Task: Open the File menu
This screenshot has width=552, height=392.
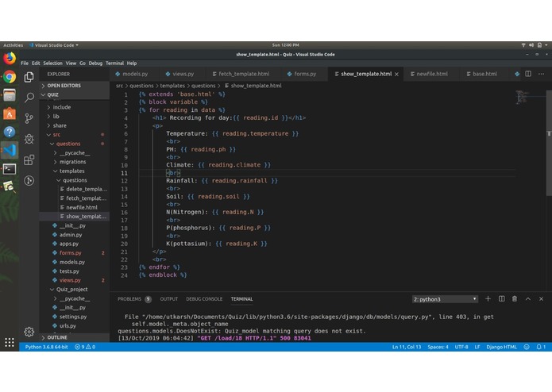Action: tap(25, 63)
